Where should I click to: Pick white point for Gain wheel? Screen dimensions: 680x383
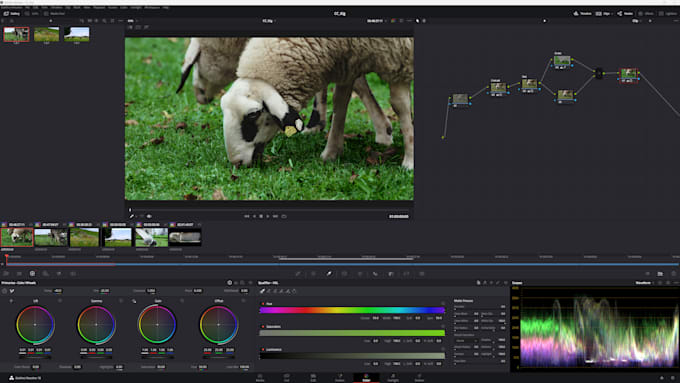tap(134, 301)
